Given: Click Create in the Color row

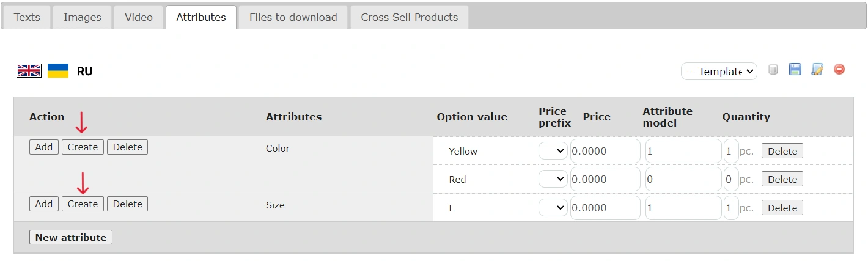Looking at the screenshot, I should pos(83,147).
